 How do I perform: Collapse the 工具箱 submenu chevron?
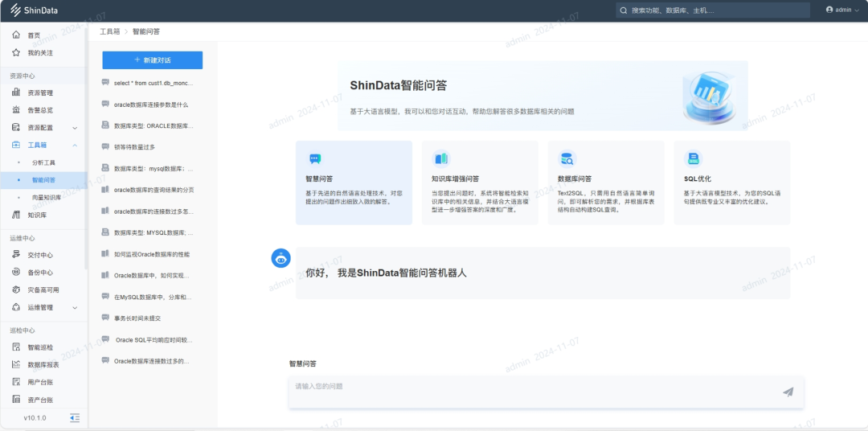pos(75,146)
